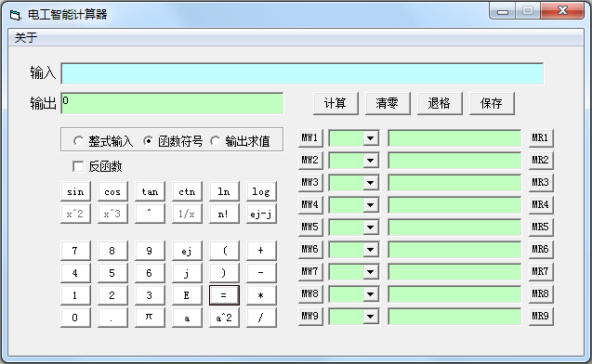Recall memory with MR1 button

(x=541, y=138)
